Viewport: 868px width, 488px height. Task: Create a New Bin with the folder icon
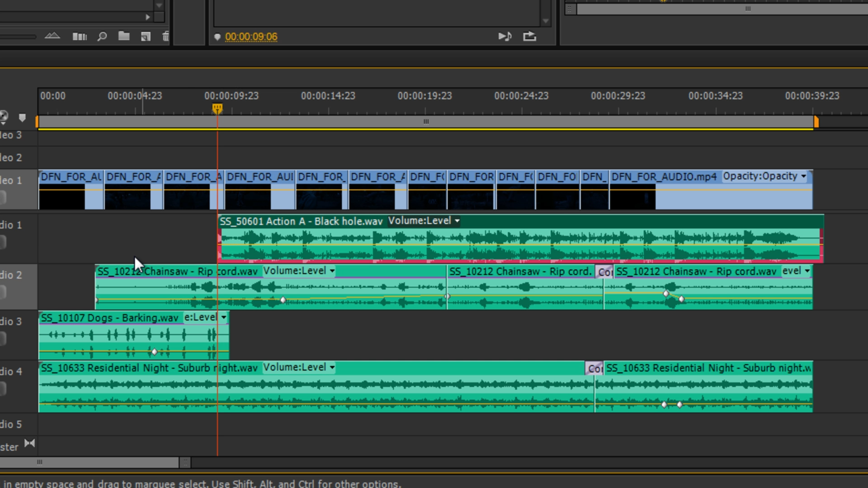coord(124,36)
